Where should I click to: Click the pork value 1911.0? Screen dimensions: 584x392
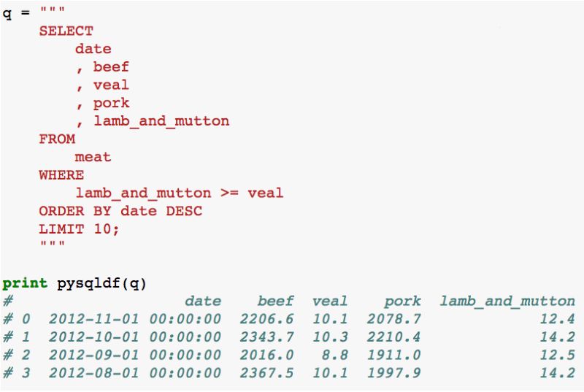tap(393, 355)
